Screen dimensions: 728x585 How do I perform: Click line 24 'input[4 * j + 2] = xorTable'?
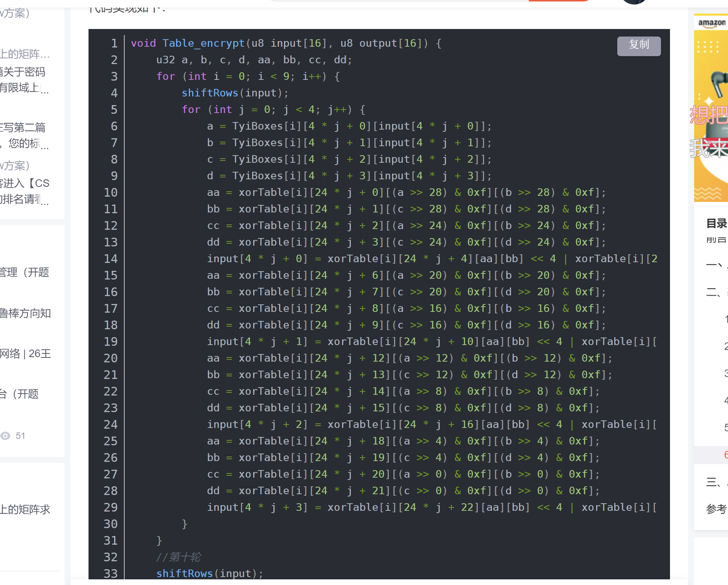pos(432,425)
